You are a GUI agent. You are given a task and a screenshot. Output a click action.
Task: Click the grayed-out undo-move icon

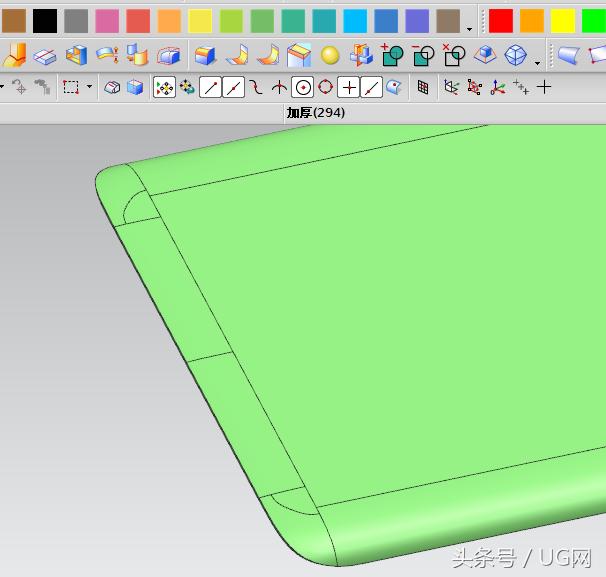[19, 87]
